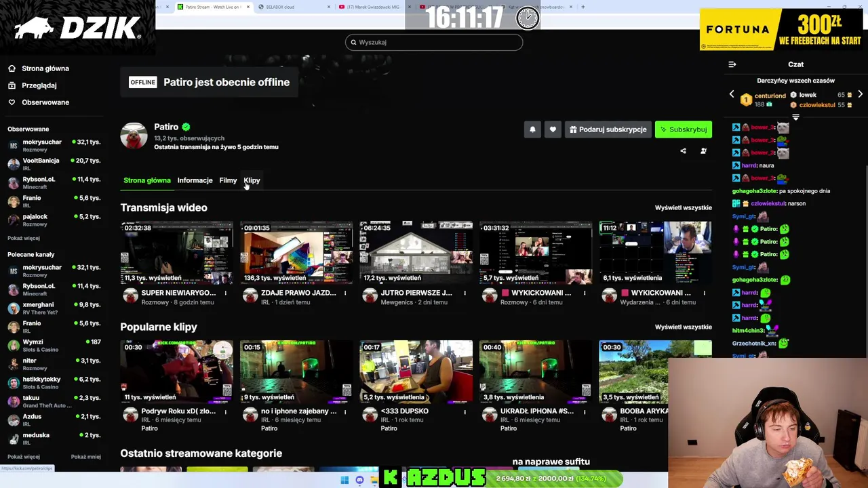868x488 pixels.
Task: Open options menu of <333 DUPSKO clip
Action: pos(465,411)
